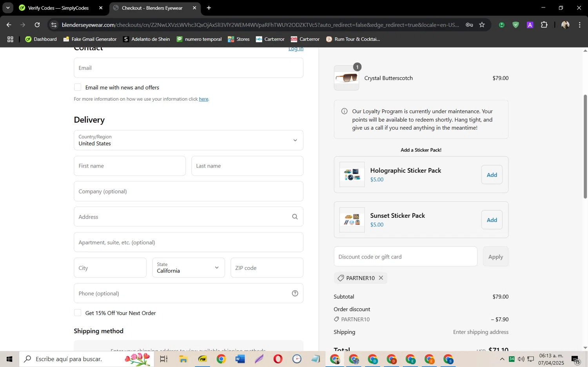Open the Fake Gmail Generator bookmark
This screenshot has width=588, height=367.
click(x=90, y=39)
